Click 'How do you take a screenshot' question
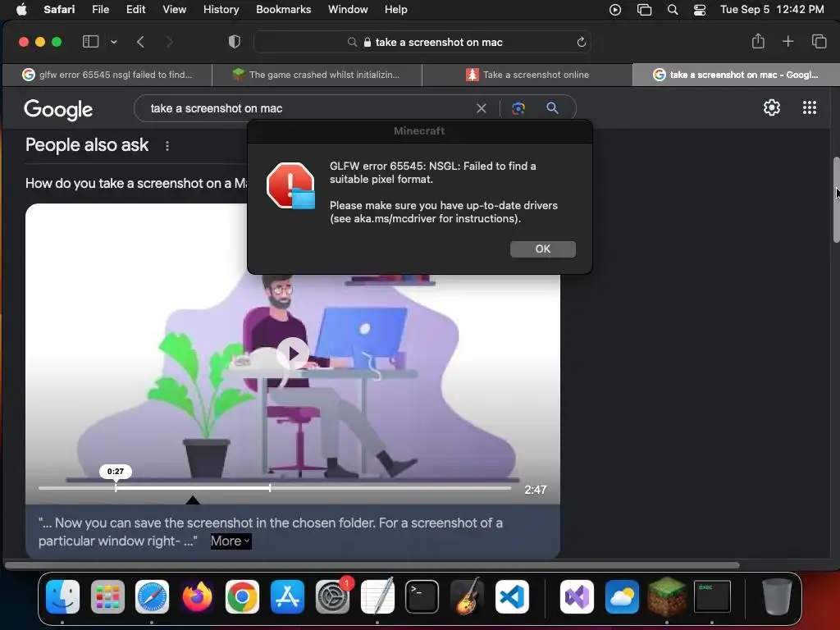 tap(136, 184)
